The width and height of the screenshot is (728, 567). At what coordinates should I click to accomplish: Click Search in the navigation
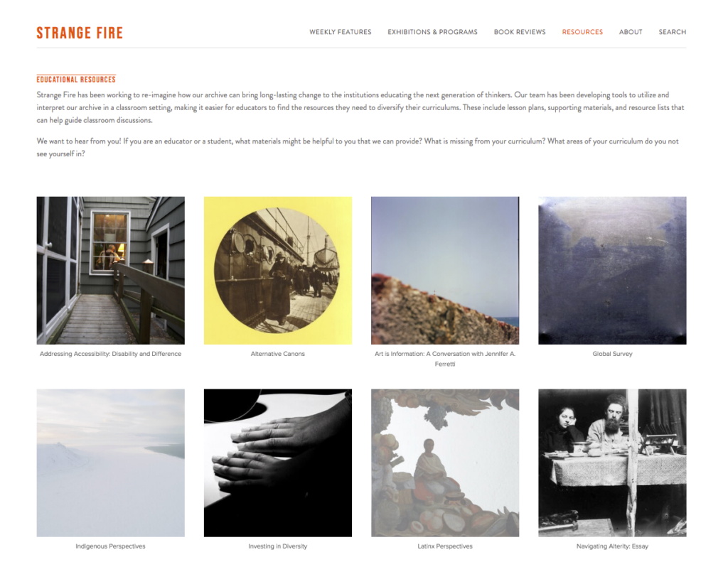[672, 32]
